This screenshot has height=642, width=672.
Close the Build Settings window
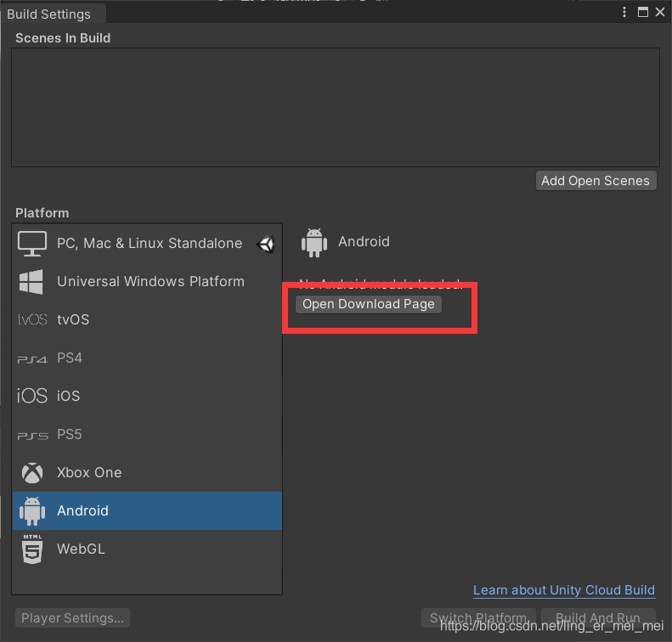(660, 12)
